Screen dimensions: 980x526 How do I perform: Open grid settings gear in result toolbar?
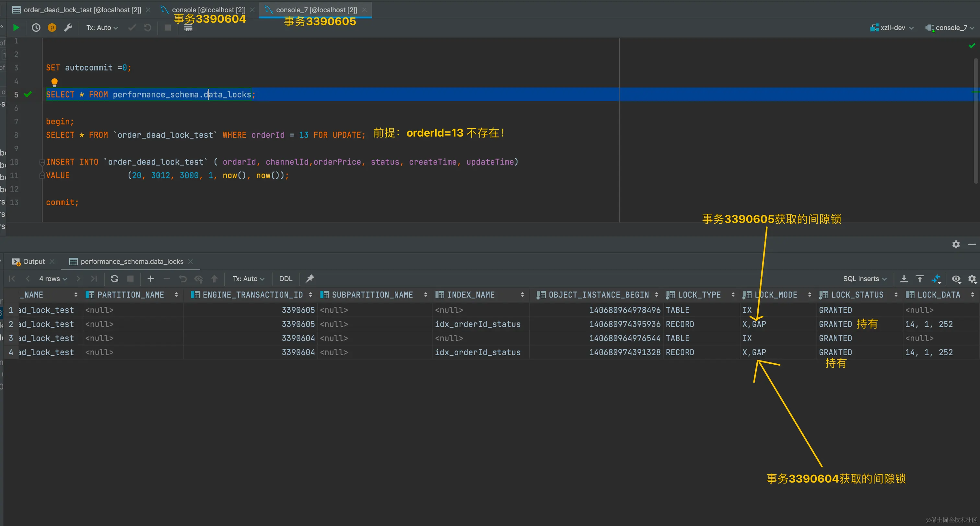(972, 279)
